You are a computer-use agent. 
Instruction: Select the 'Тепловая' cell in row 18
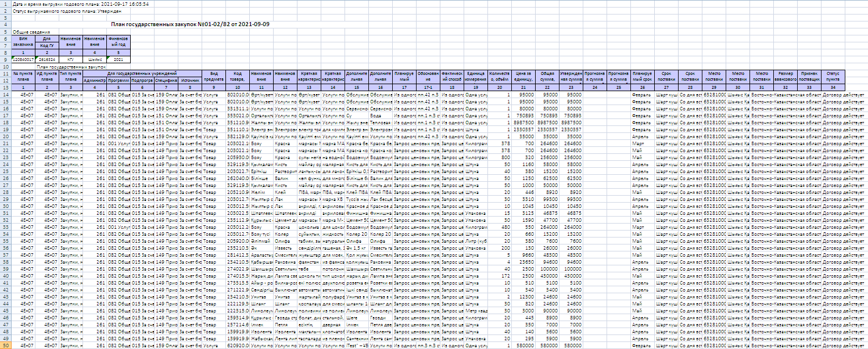[381, 122]
